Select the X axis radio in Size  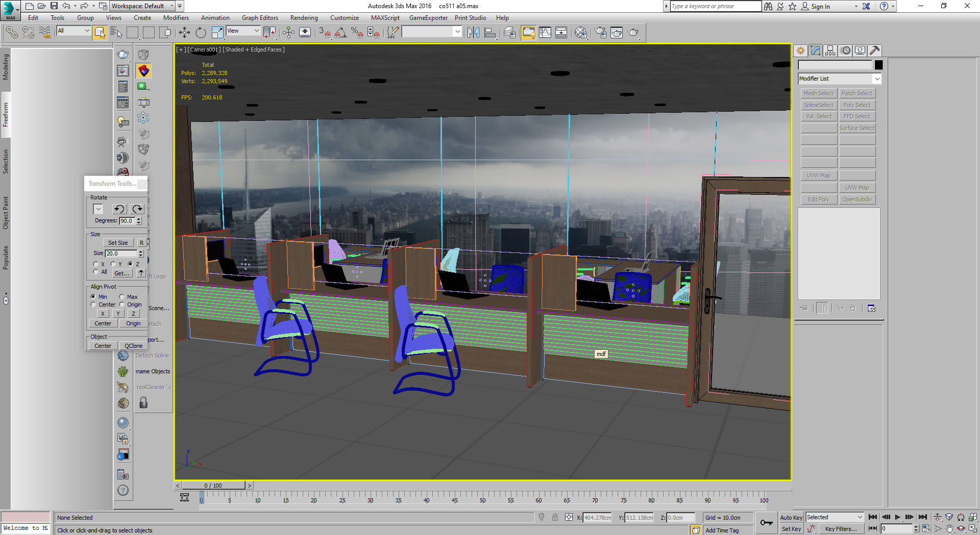click(95, 264)
